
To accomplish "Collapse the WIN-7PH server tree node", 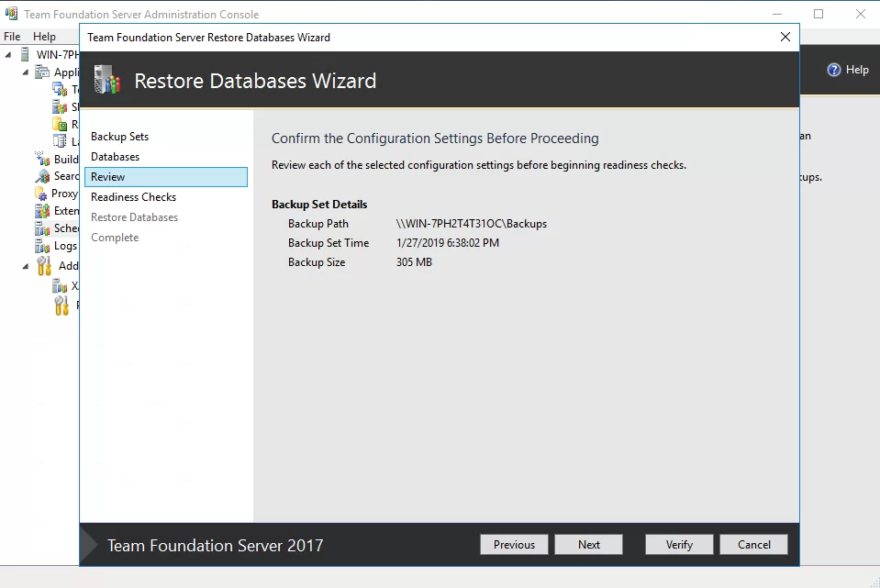I will click(9, 54).
